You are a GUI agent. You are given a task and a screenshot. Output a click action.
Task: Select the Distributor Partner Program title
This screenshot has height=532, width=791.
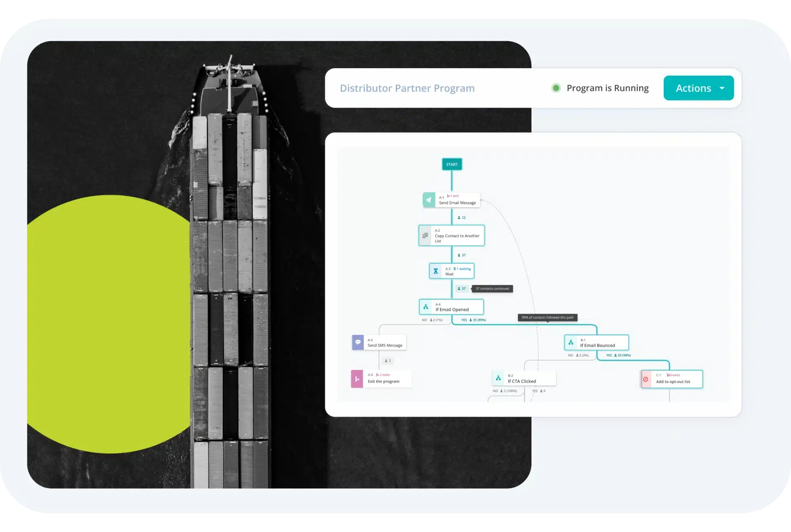point(407,88)
